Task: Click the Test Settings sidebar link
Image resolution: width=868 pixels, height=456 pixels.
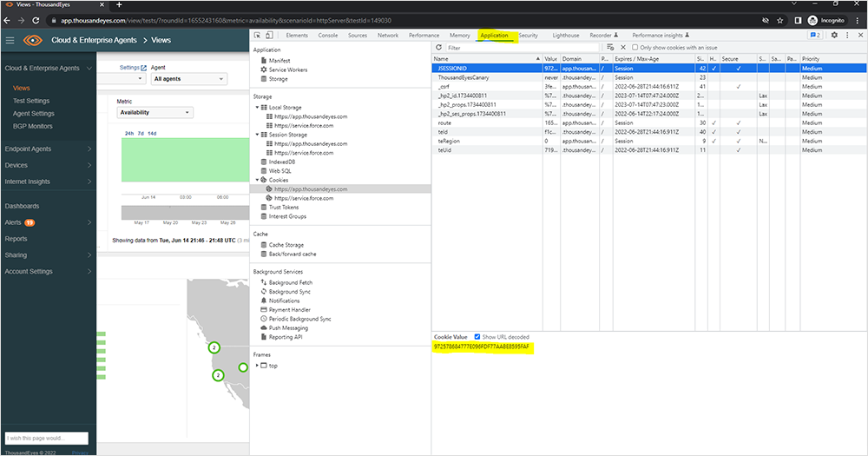Action: [x=31, y=101]
